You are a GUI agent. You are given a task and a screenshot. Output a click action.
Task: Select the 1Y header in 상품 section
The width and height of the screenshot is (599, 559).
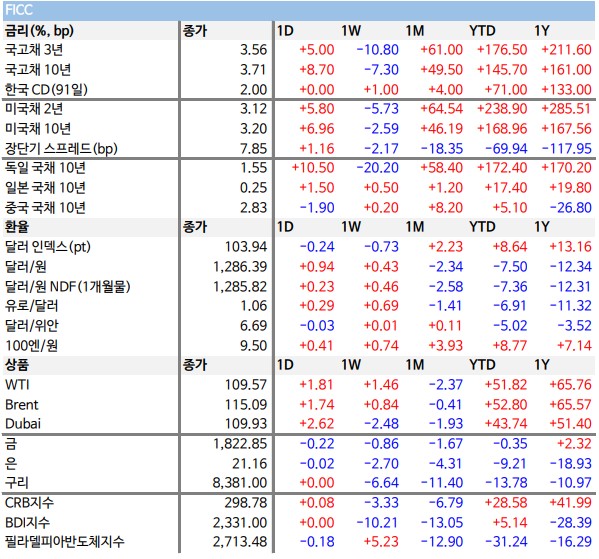542,365
